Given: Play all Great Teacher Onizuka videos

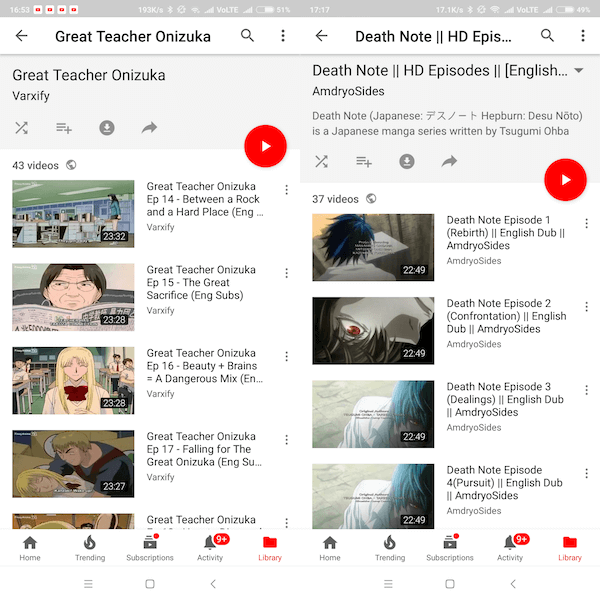Looking at the screenshot, I should (x=265, y=146).
